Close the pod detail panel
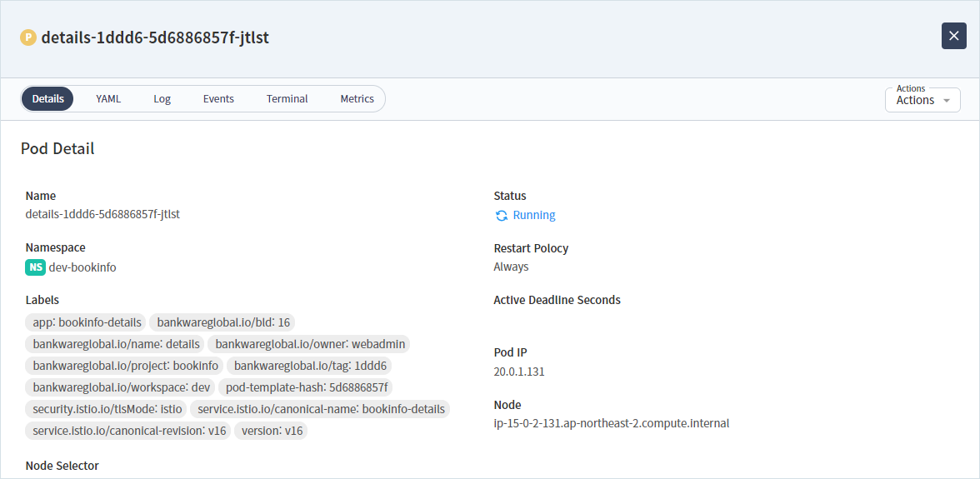 (x=953, y=36)
